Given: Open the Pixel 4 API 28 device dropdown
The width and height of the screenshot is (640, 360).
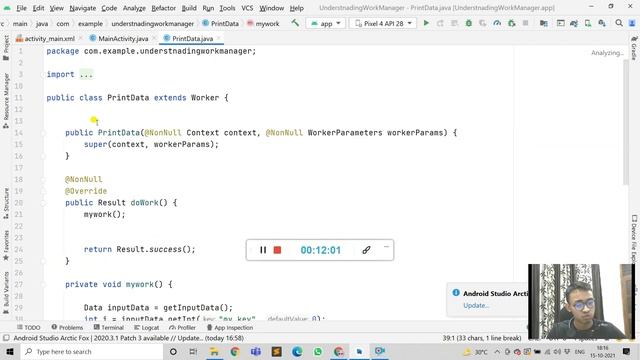Looking at the screenshot, I should tap(383, 23).
